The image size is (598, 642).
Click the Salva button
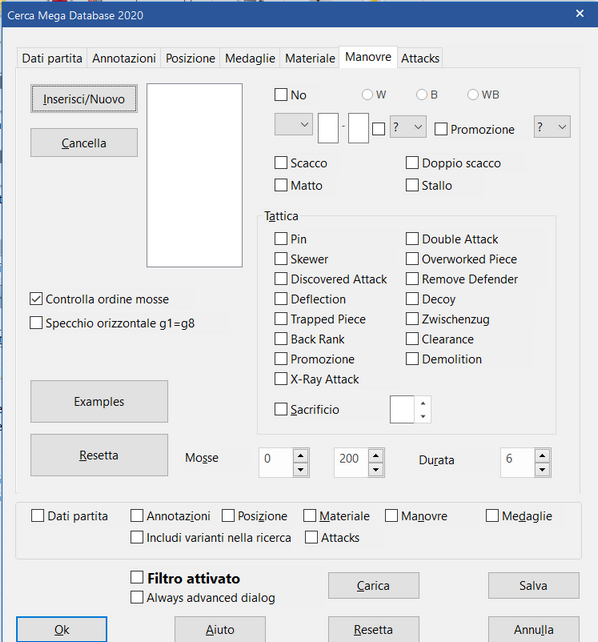[533, 585]
